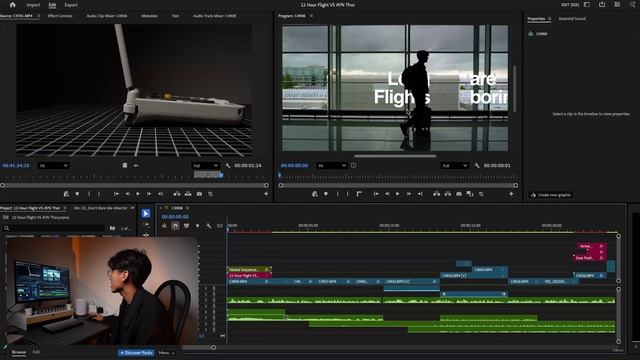
Task: Export frame from Program monitor camera icon
Action: tap(459, 194)
